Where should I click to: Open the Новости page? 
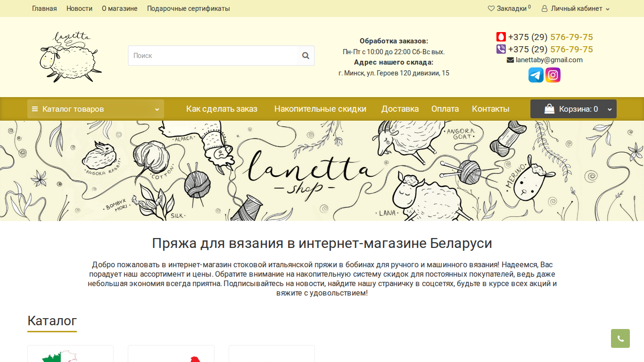coord(79,8)
